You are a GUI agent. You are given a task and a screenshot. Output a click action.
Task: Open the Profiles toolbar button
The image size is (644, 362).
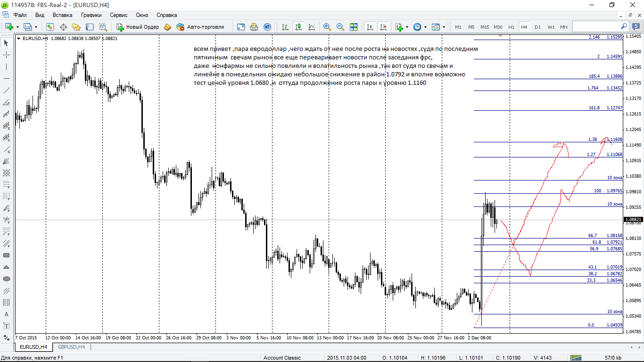tap(27, 27)
